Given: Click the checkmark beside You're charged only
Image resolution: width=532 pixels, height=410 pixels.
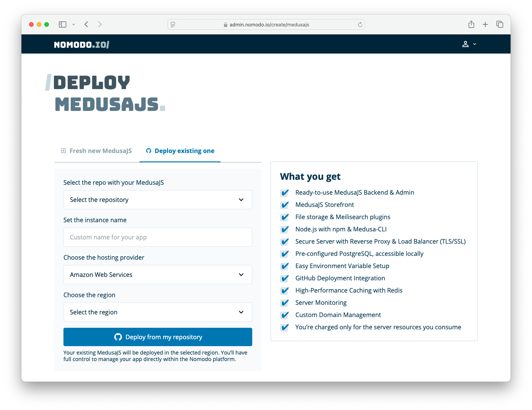Looking at the screenshot, I should tap(285, 327).
